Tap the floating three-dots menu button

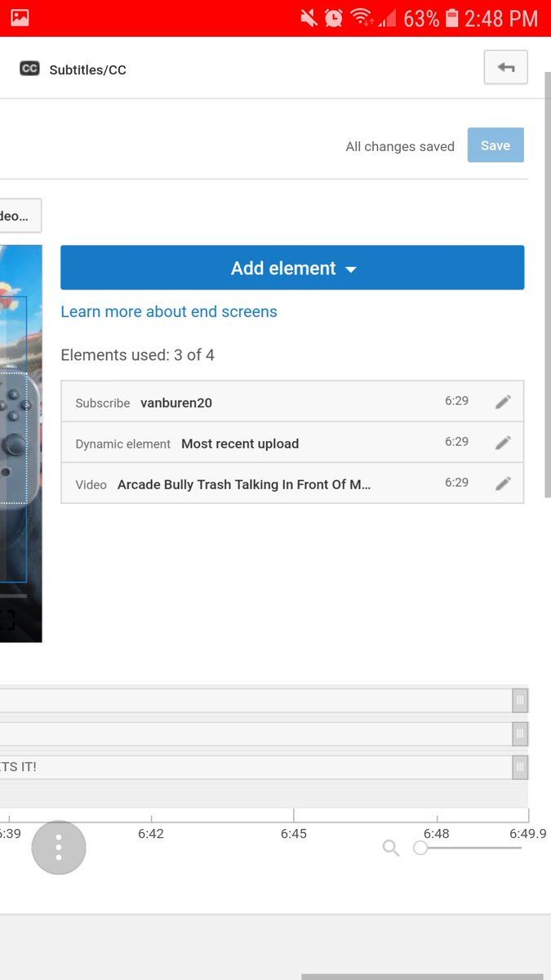pos(59,848)
